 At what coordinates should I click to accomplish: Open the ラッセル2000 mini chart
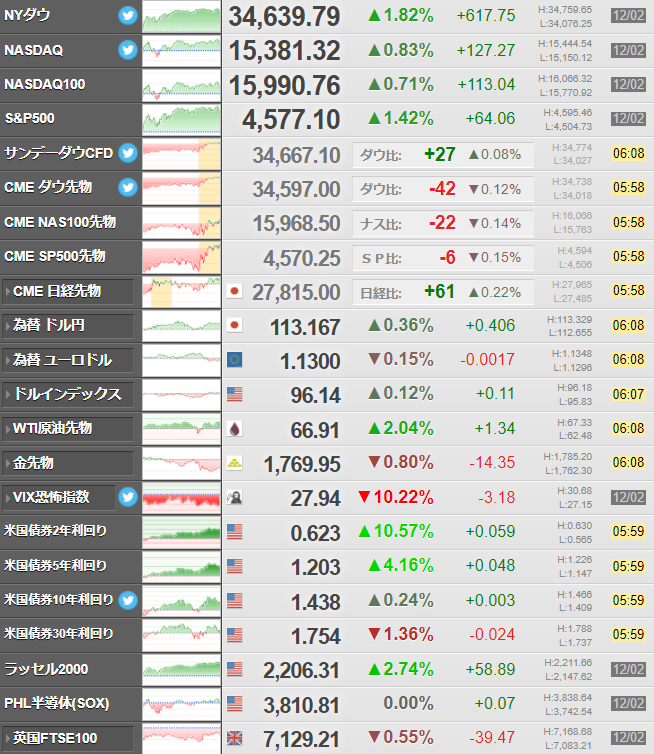point(181,670)
